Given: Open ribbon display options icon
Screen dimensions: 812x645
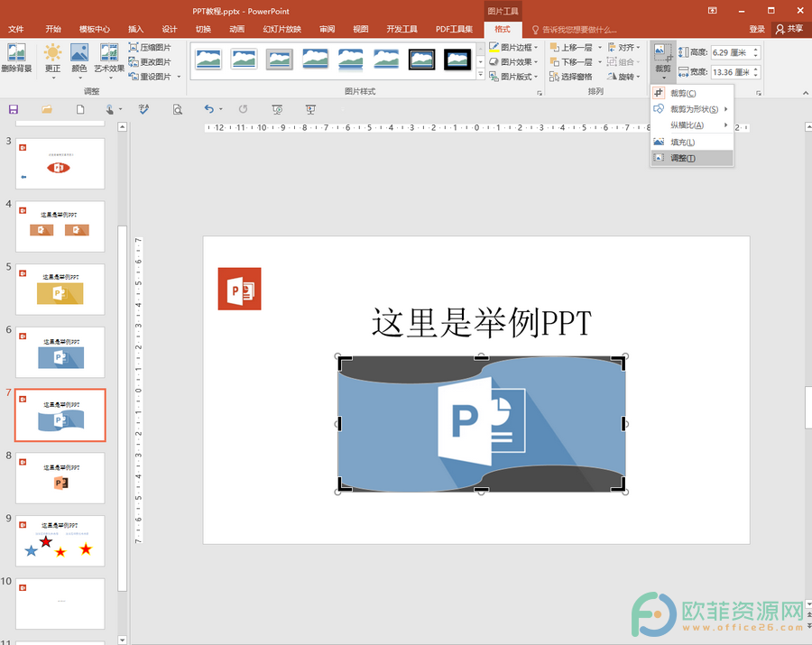Looking at the screenshot, I should (x=713, y=10).
